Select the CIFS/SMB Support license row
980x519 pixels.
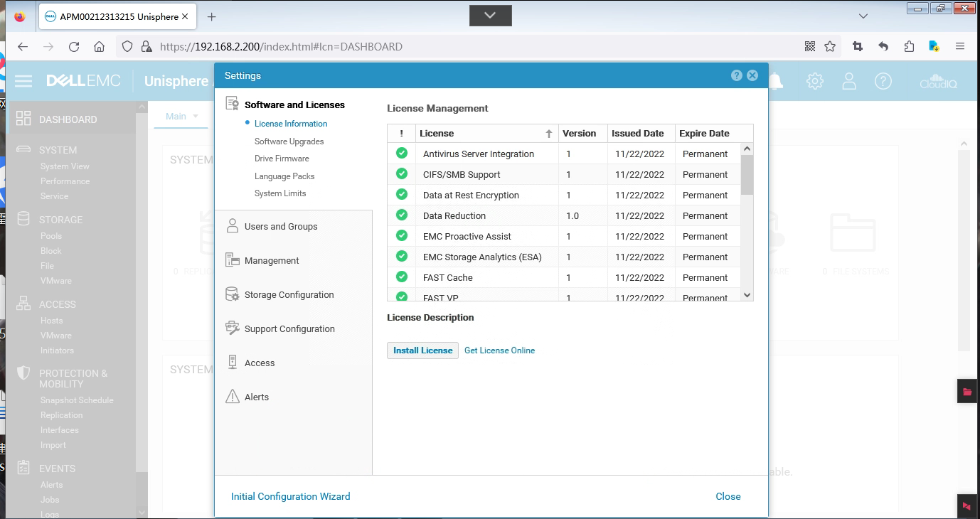[x=564, y=174]
